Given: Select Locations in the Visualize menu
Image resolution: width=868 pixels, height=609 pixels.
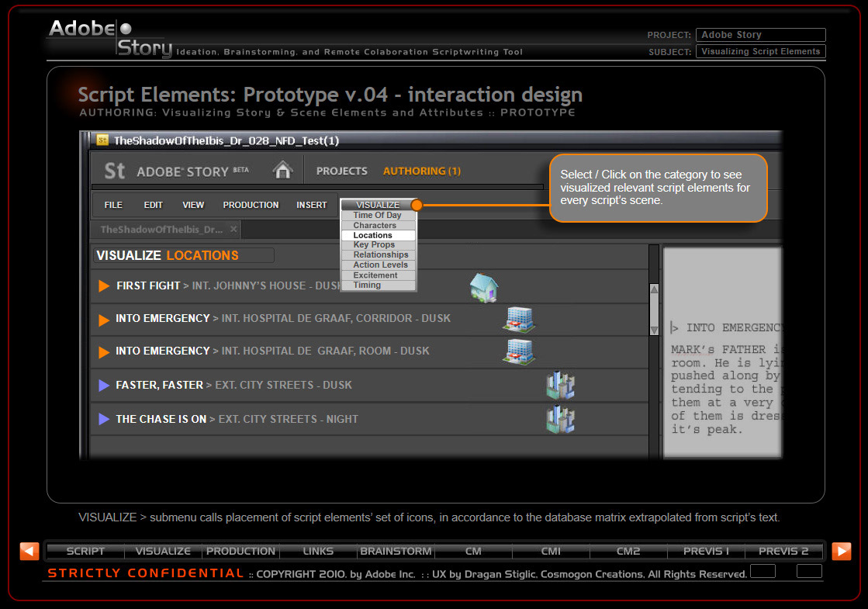Looking at the screenshot, I should click(x=378, y=235).
